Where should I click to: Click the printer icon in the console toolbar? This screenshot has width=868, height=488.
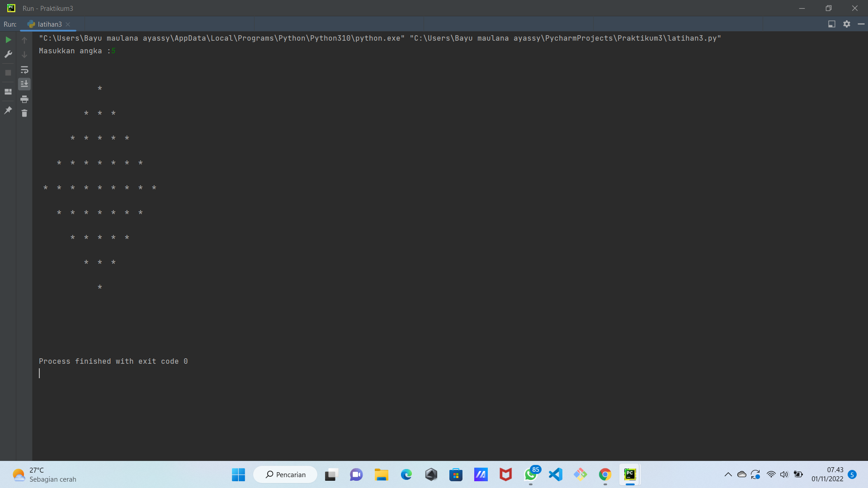tap(24, 99)
